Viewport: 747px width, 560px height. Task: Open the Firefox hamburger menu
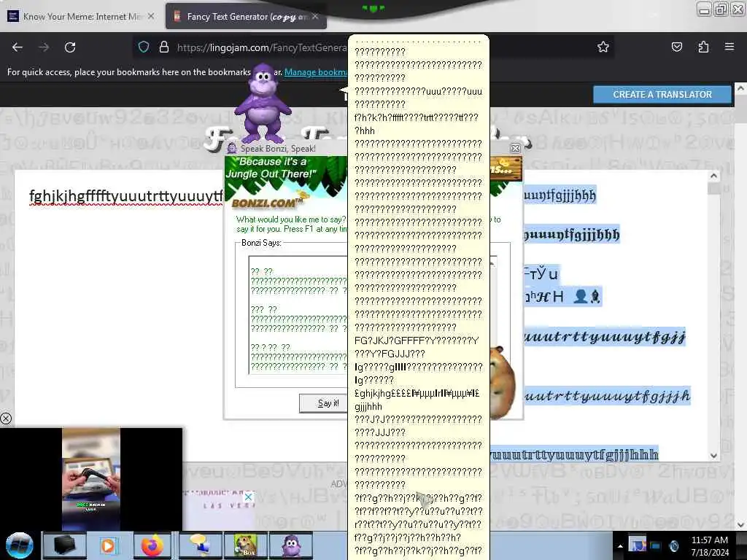click(729, 47)
